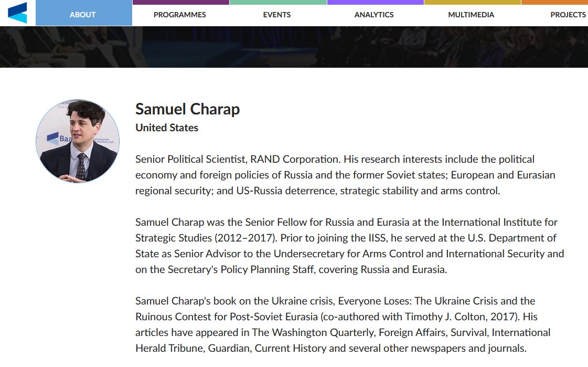Click the yellow stripe above MULTIMEDIA

point(473,2)
